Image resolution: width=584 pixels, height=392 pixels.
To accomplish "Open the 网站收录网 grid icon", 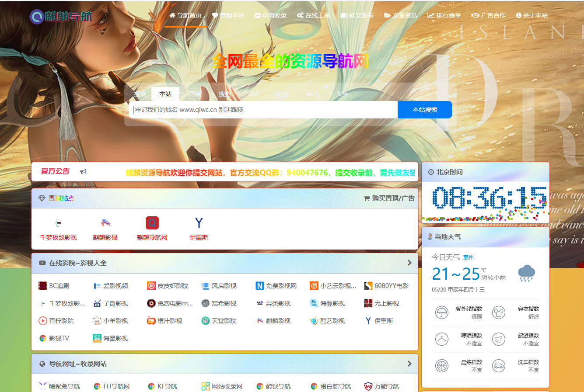I will click(x=206, y=386).
